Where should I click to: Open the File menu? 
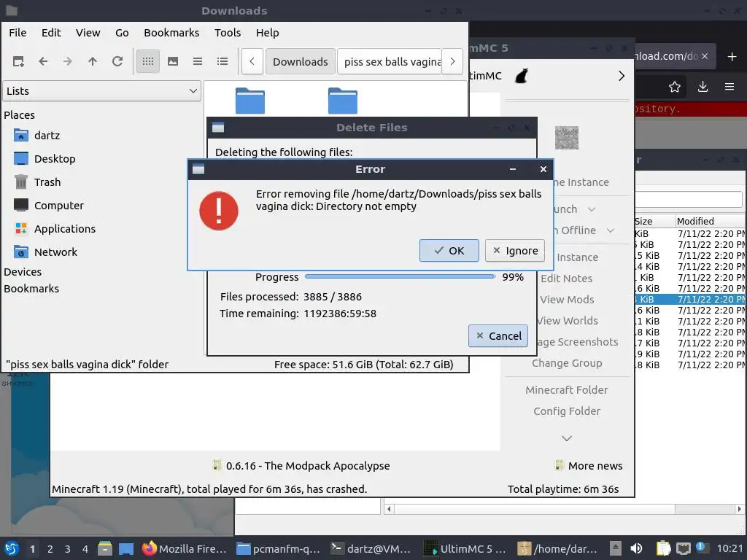(x=18, y=33)
